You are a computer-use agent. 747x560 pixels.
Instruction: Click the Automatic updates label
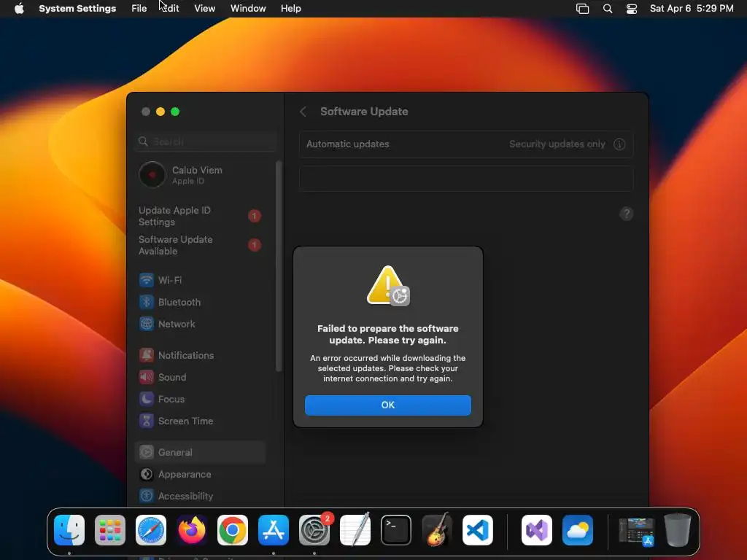coord(348,144)
